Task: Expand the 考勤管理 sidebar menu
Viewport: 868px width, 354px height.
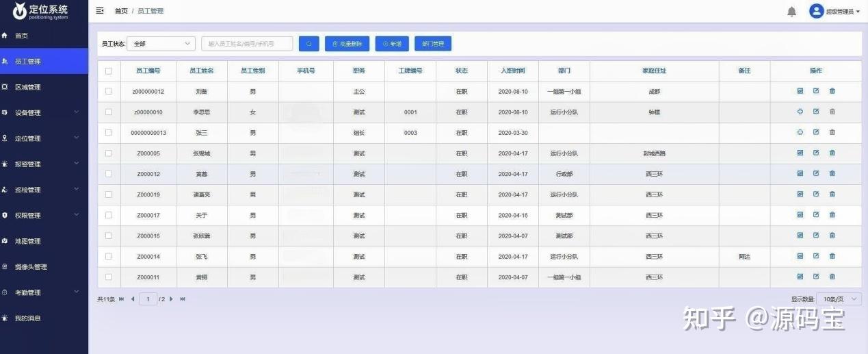Action: (x=44, y=292)
